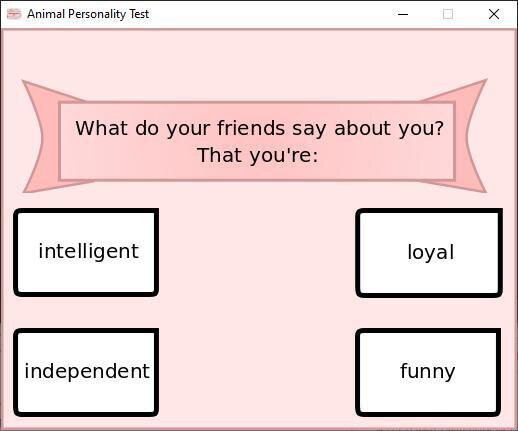Choose the answer meaning you are smart

click(x=86, y=252)
